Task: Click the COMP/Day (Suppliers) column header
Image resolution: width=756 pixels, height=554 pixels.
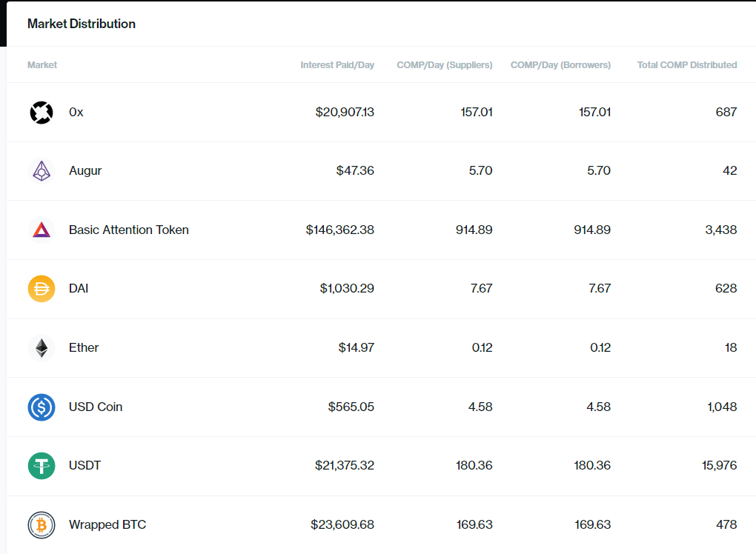Action: click(445, 65)
